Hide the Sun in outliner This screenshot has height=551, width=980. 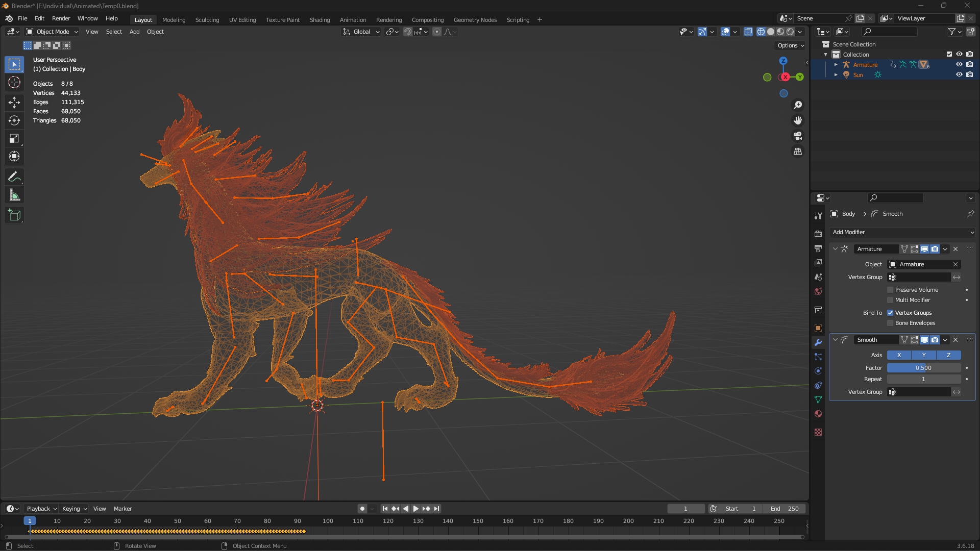pos(959,74)
